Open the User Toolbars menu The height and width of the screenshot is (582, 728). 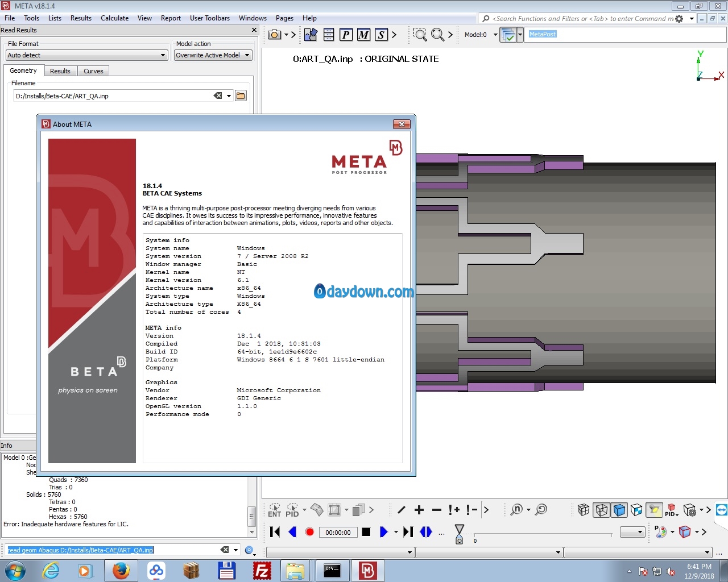[x=210, y=18]
